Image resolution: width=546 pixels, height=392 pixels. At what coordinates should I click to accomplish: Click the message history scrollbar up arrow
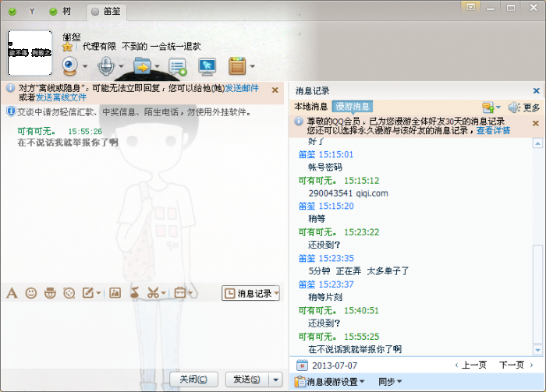(538, 143)
